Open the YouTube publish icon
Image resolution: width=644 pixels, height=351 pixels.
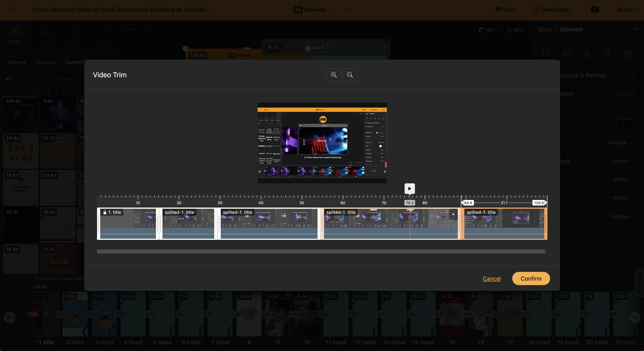pyautogui.click(x=594, y=9)
